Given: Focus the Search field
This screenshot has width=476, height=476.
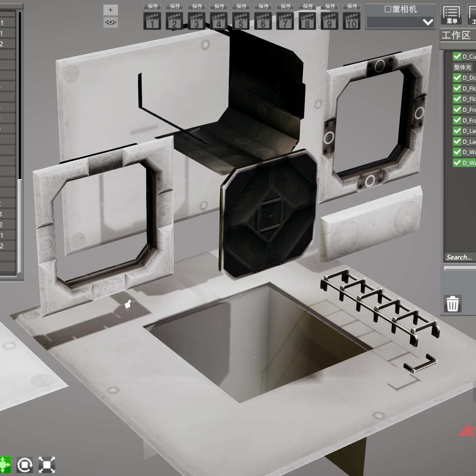Looking at the screenshot, I should [460, 257].
